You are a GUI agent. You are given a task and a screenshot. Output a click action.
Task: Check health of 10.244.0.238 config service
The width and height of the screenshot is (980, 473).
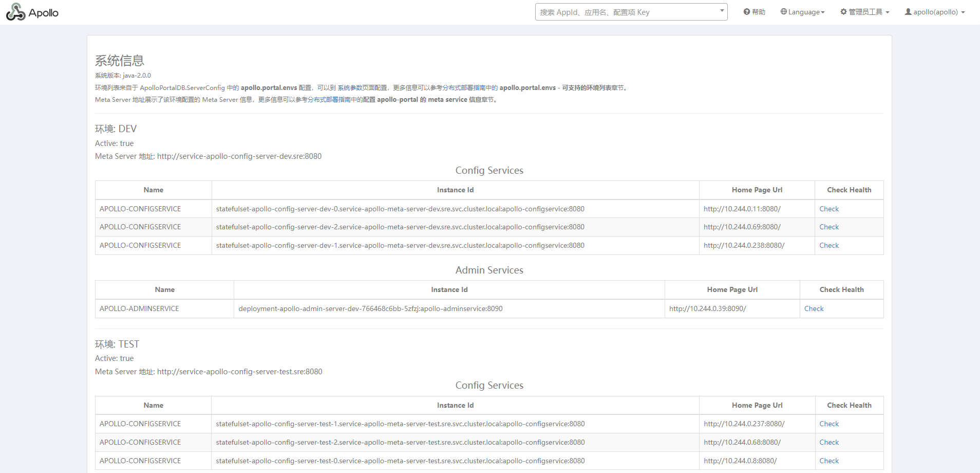(x=829, y=245)
